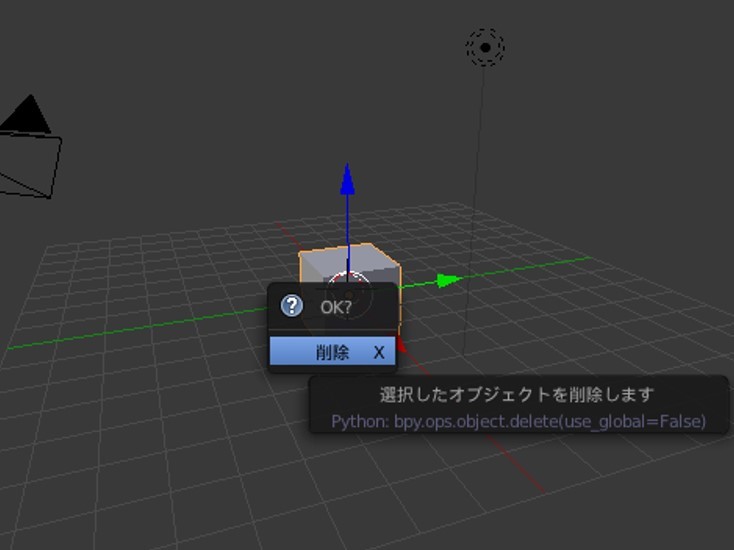Click the blue Z-axis manipulator arrow

(x=347, y=179)
